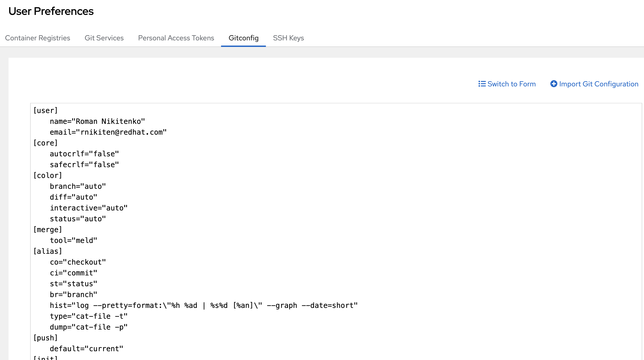Open the Personal Access Tokens tab
Viewport: 644px width, 360px height.
pos(176,38)
